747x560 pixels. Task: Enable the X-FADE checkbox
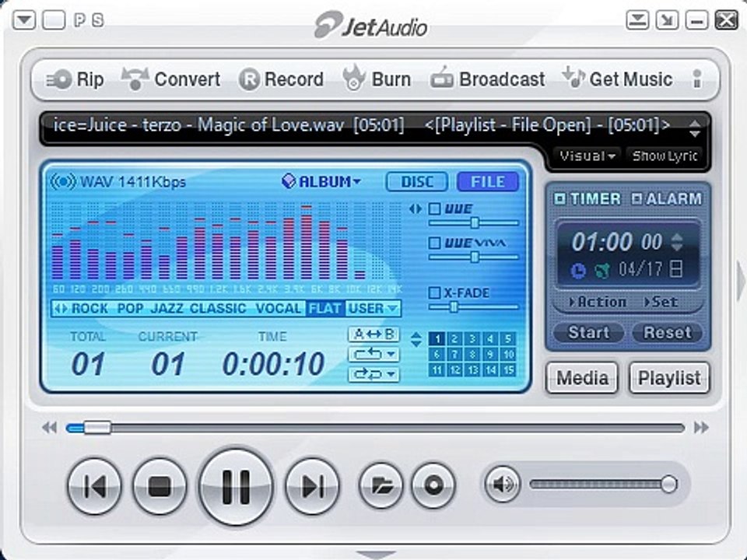(434, 292)
